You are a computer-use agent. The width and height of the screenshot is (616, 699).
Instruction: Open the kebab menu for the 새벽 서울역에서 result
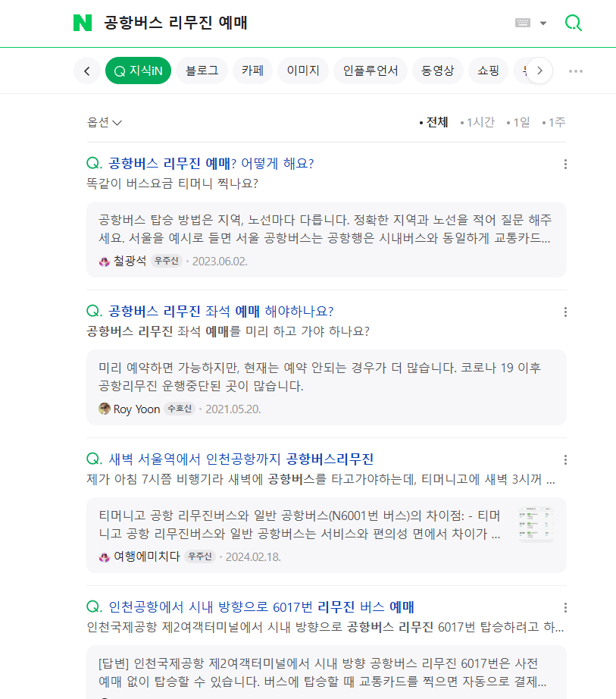565,459
